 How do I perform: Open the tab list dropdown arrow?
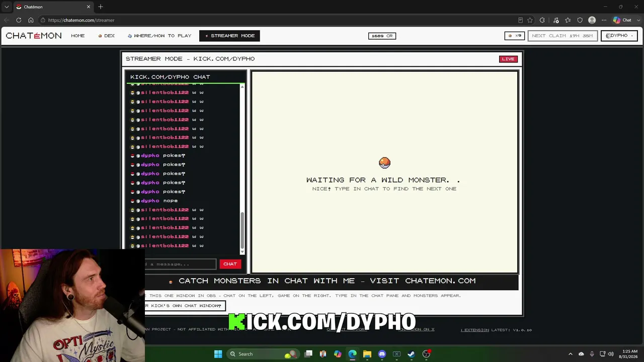tap(7, 7)
